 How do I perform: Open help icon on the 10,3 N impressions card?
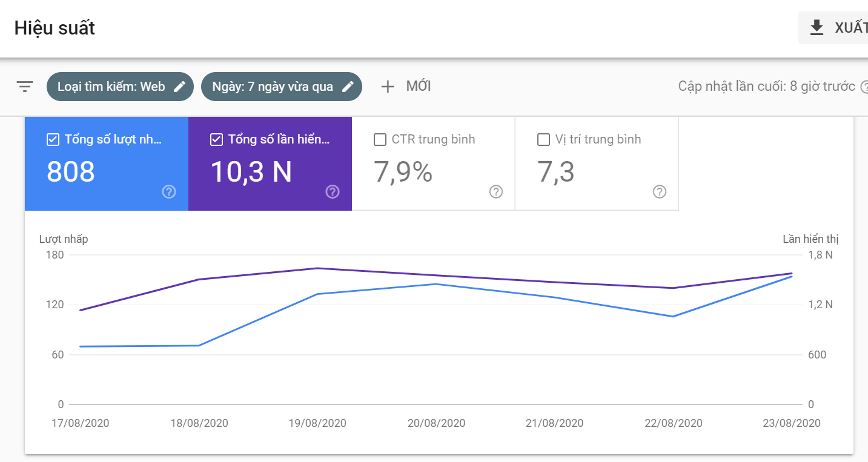point(333,192)
